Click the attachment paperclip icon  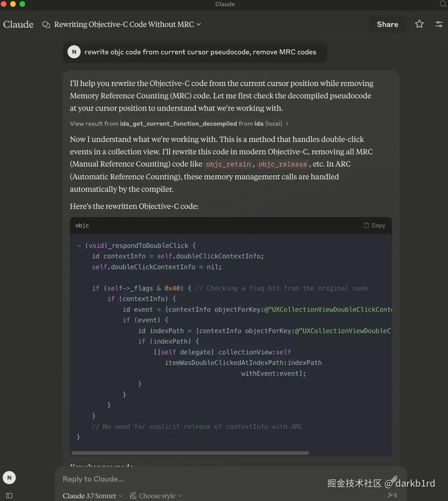[393, 479]
